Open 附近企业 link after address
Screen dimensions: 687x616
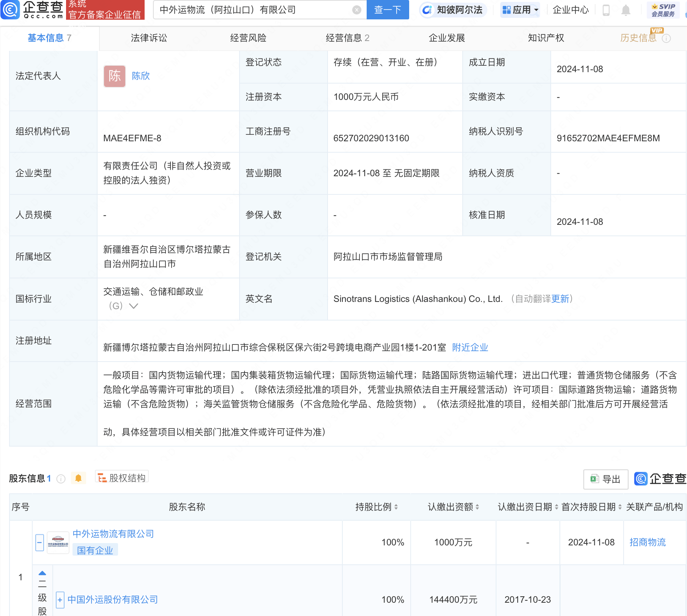[470, 347]
